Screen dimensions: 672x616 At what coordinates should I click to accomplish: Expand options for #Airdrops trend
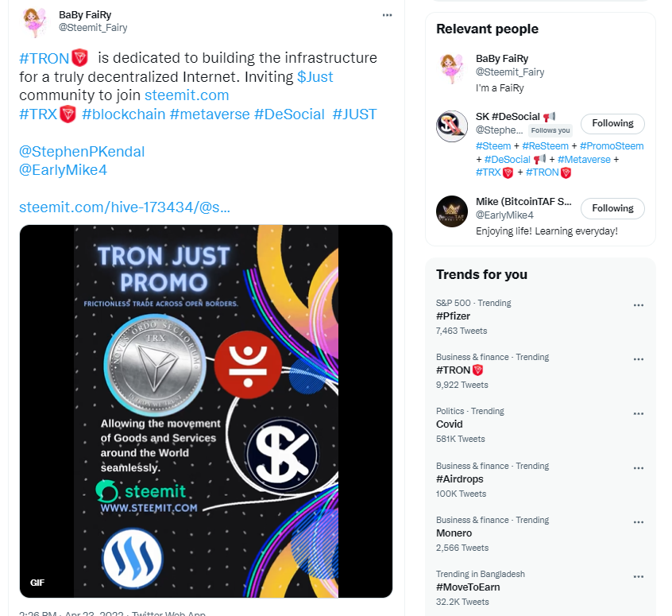pyautogui.click(x=639, y=468)
